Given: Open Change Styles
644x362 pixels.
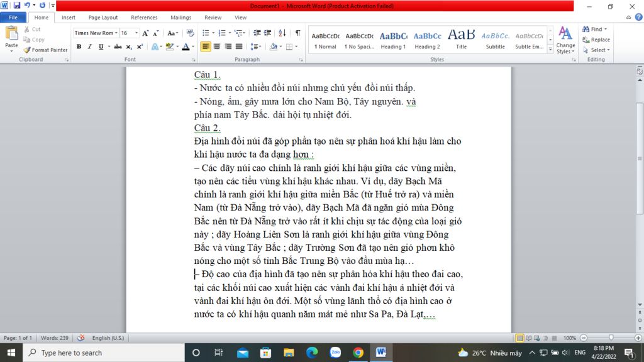Looking at the screenshot, I should coord(565,40).
